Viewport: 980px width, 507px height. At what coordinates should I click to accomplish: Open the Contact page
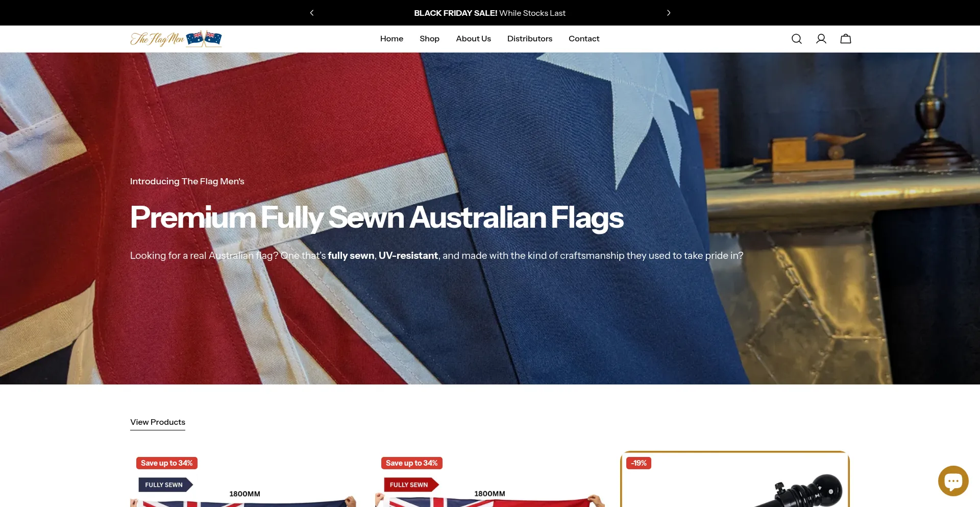click(584, 39)
